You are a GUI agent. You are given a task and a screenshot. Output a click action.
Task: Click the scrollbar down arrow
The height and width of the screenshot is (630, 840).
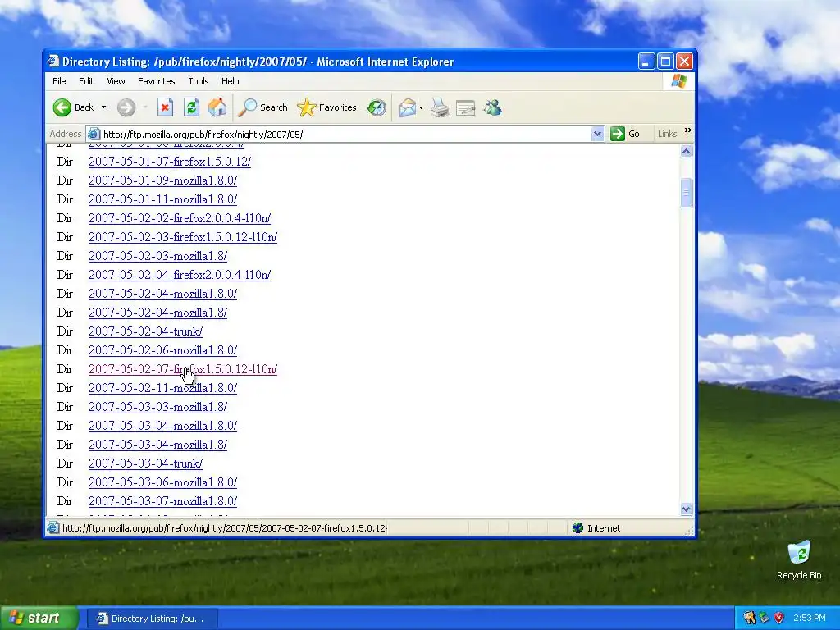pyautogui.click(x=687, y=509)
